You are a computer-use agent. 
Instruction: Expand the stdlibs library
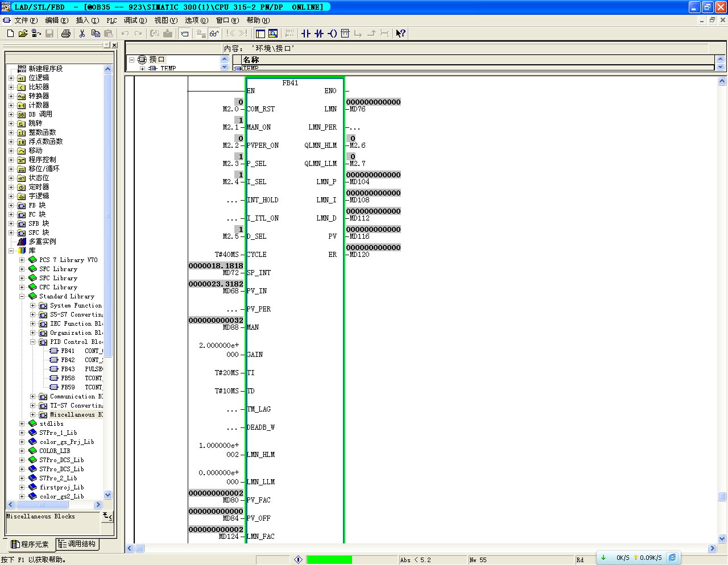click(x=22, y=423)
